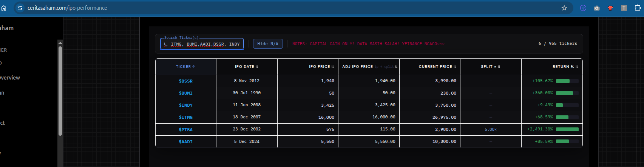Click the 18 Dec 2007 date cell
The height and width of the screenshot is (167, 644).
(x=247, y=117)
